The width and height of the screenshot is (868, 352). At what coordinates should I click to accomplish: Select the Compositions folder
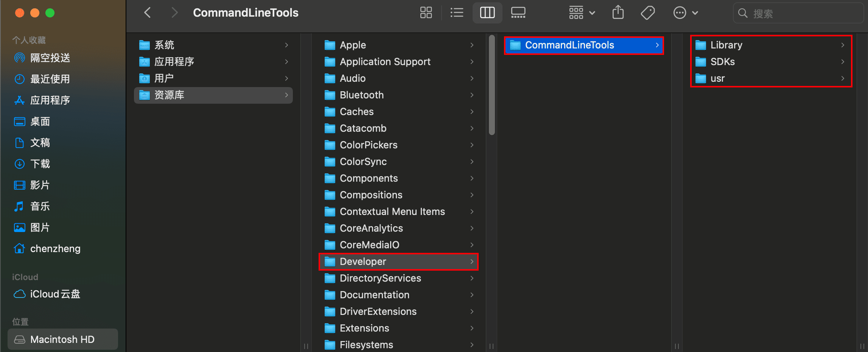click(x=399, y=195)
